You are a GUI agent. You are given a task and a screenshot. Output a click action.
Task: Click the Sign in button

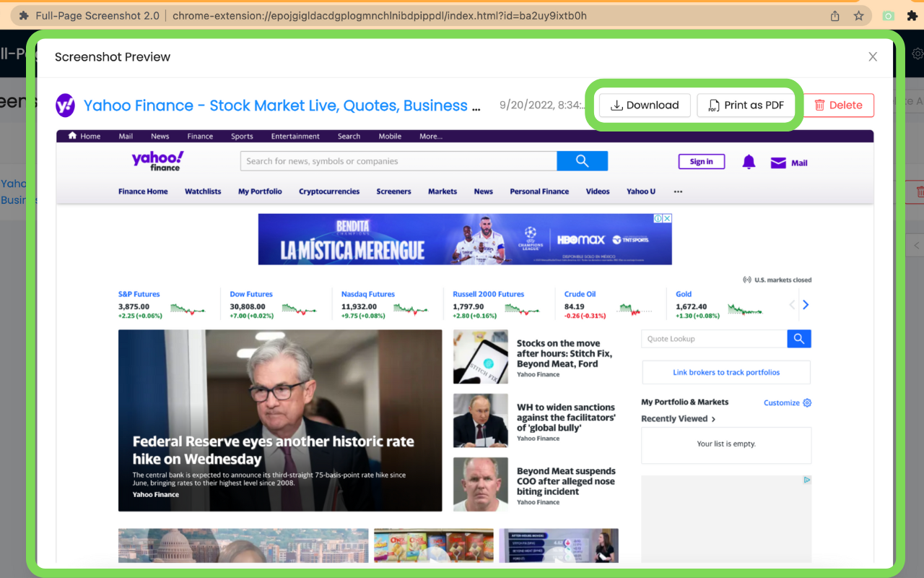point(701,162)
